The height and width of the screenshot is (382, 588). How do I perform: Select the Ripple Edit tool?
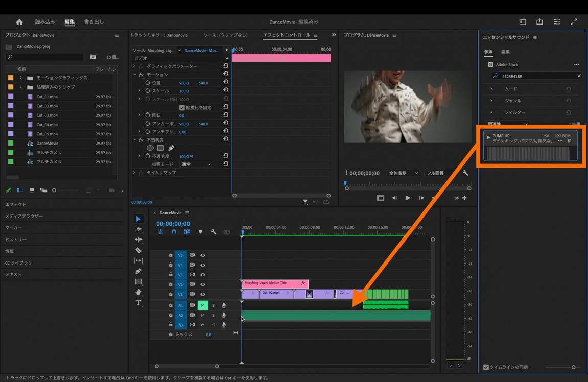pyautogui.click(x=138, y=240)
